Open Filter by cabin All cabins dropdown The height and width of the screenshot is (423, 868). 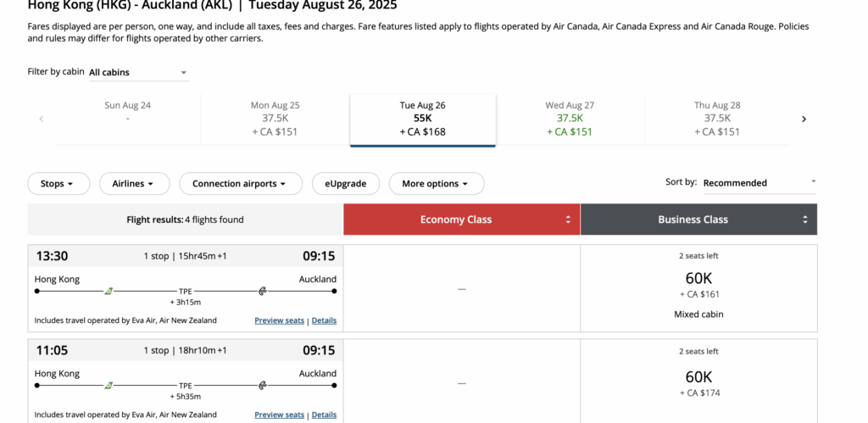click(x=139, y=73)
